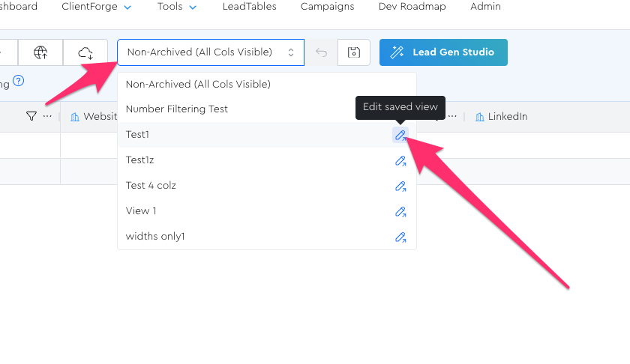Edit the Test1z saved view

click(400, 160)
